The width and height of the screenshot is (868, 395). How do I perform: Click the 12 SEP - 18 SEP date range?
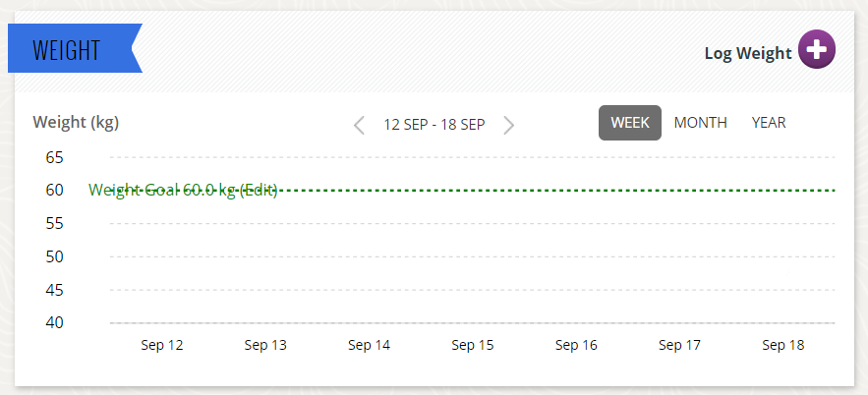434,125
